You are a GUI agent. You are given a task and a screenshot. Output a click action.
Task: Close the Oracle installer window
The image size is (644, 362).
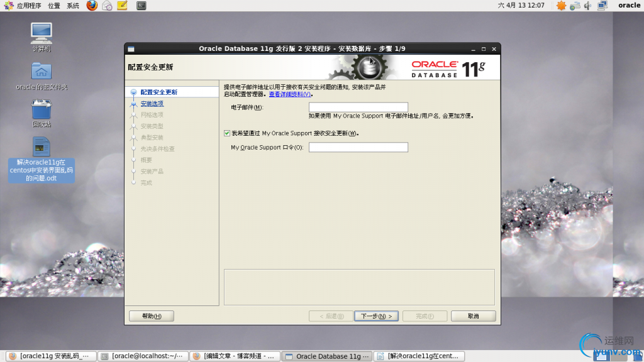click(494, 49)
